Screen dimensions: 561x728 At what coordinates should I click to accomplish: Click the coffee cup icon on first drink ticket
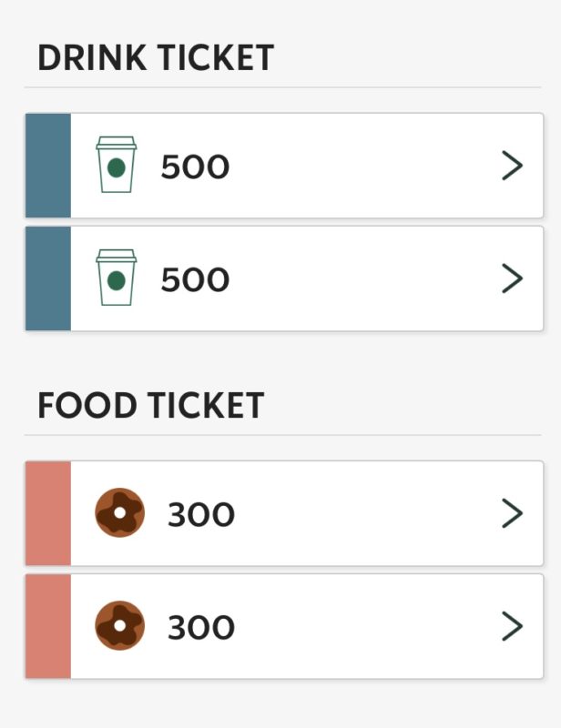click(117, 166)
